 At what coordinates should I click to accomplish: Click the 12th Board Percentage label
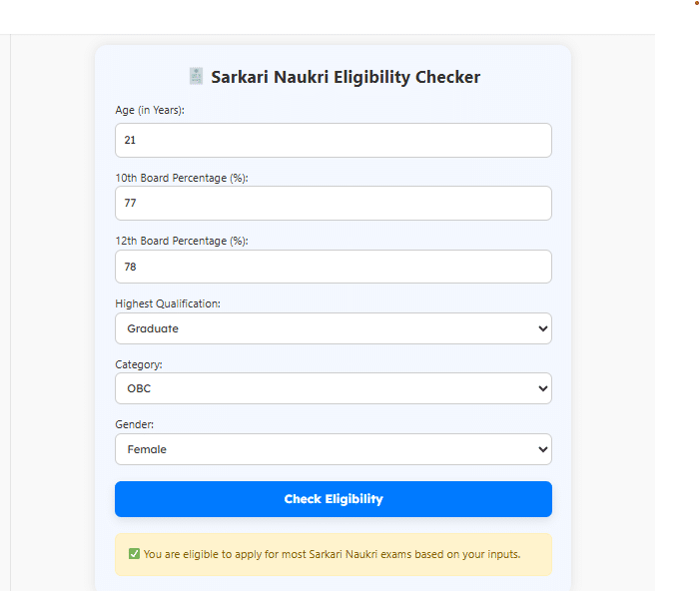click(182, 241)
